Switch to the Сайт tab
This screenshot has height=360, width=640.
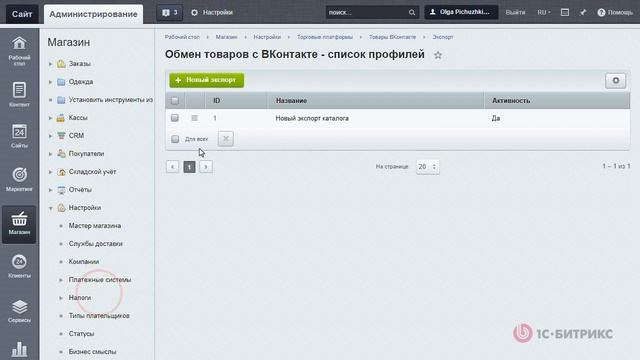(x=22, y=14)
